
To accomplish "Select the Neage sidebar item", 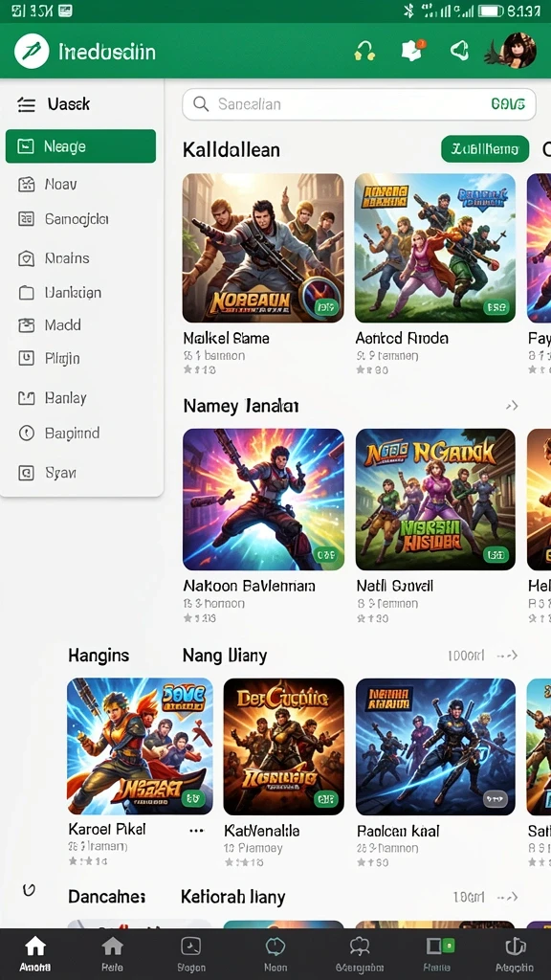I will (x=80, y=146).
